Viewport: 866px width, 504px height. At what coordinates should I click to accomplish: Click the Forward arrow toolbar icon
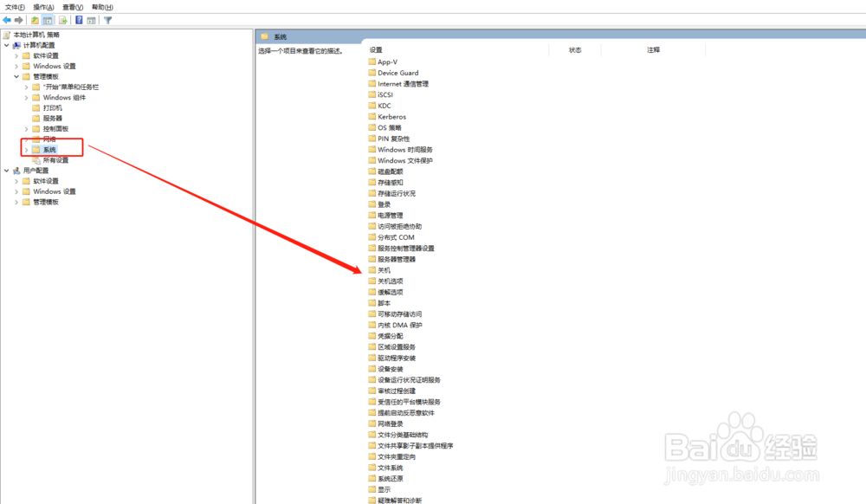(19, 21)
